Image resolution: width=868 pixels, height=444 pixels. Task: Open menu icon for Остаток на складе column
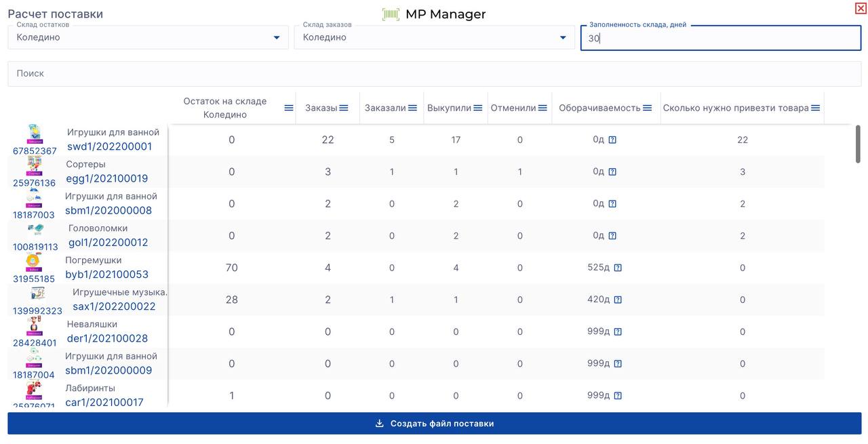tap(289, 108)
